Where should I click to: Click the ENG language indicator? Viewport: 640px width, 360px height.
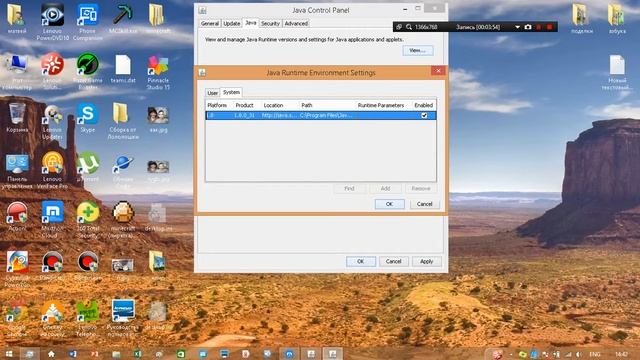tap(595, 354)
